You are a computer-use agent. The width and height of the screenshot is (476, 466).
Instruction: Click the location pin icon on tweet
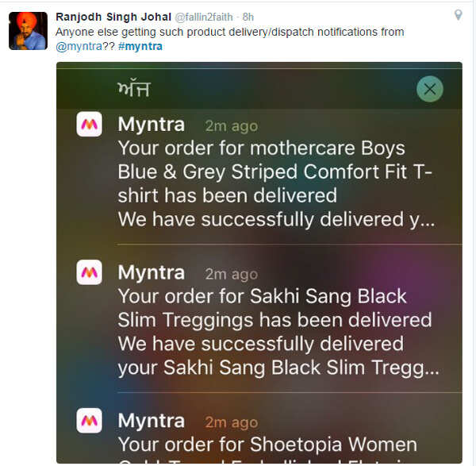point(458,14)
